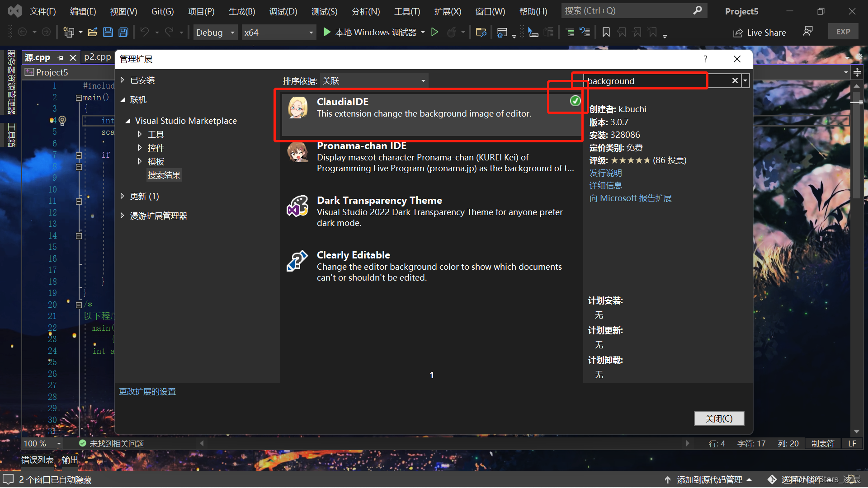Open the 发行说明 link
The height and width of the screenshot is (488, 868).
605,173
